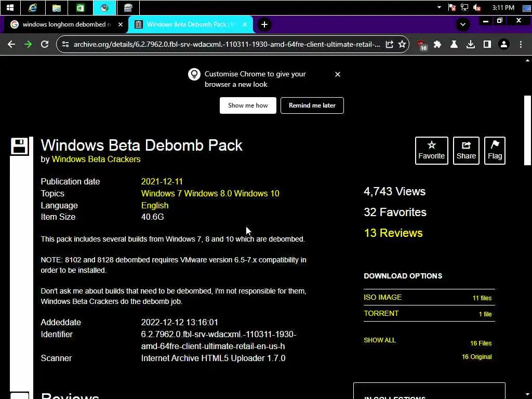Open the Windows 7 Windows 8.0 Windows 10 topic link
Screen dimensions: 532x399
[210, 193]
